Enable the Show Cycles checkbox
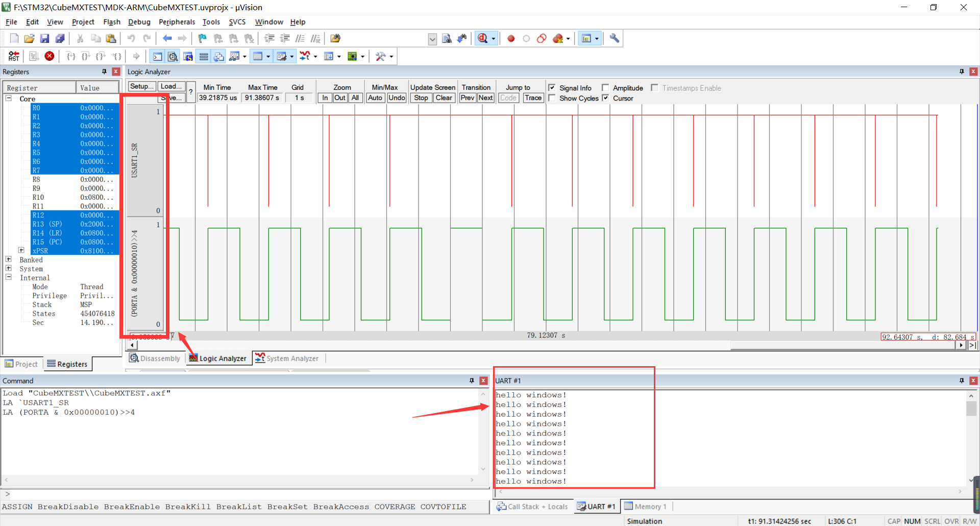The image size is (980, 526). click(552, 98)
